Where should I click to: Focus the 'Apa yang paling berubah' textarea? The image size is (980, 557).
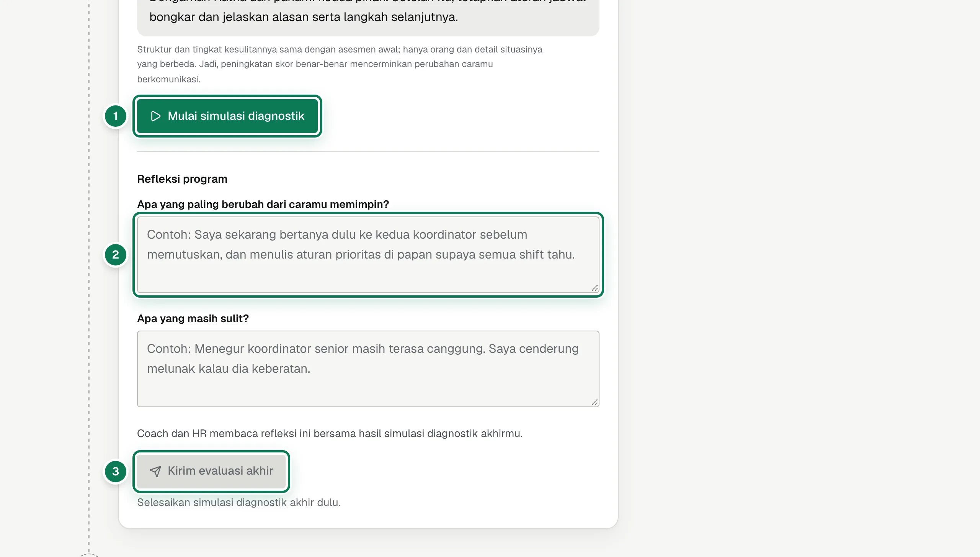pos(368,255)
